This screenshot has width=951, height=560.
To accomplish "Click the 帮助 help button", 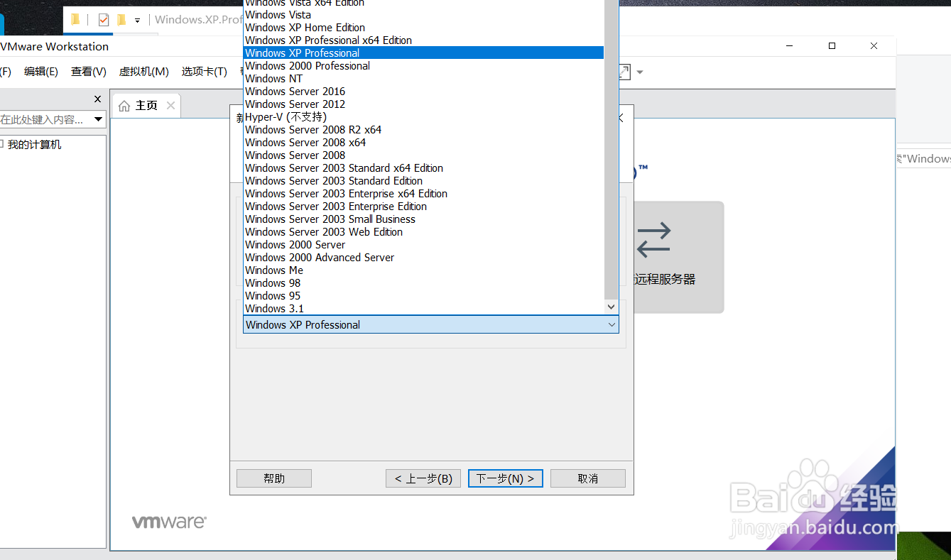I will point(274,478).
